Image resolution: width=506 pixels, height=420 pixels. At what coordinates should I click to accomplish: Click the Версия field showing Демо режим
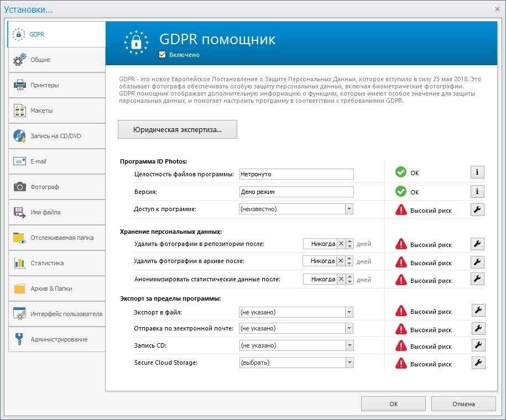click(296, 192)
